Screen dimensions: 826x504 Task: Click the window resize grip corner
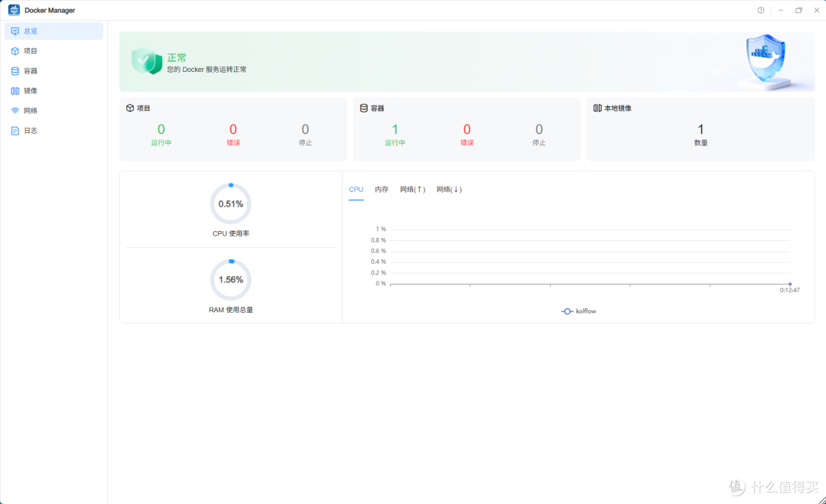[821, 499]
